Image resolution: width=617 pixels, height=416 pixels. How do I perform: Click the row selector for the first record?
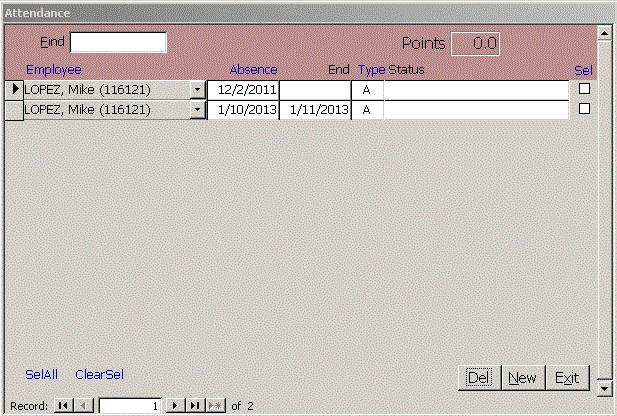tap(14, 90)
